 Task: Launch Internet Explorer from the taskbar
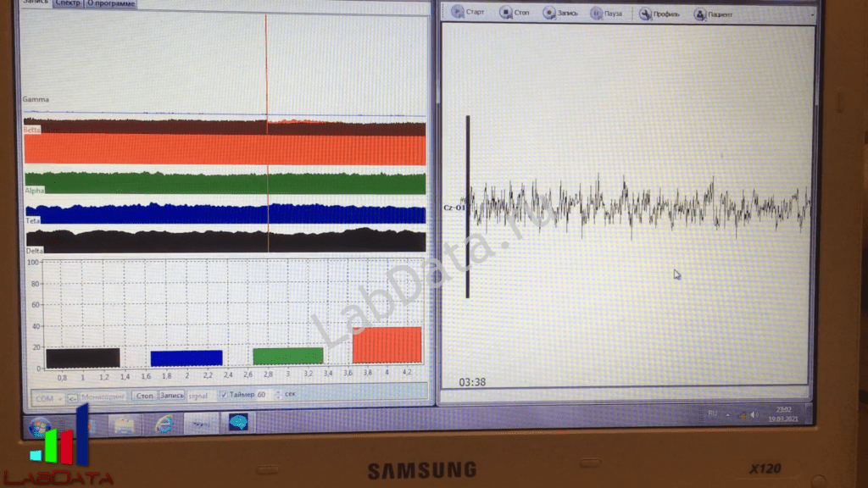coord(164,424)
